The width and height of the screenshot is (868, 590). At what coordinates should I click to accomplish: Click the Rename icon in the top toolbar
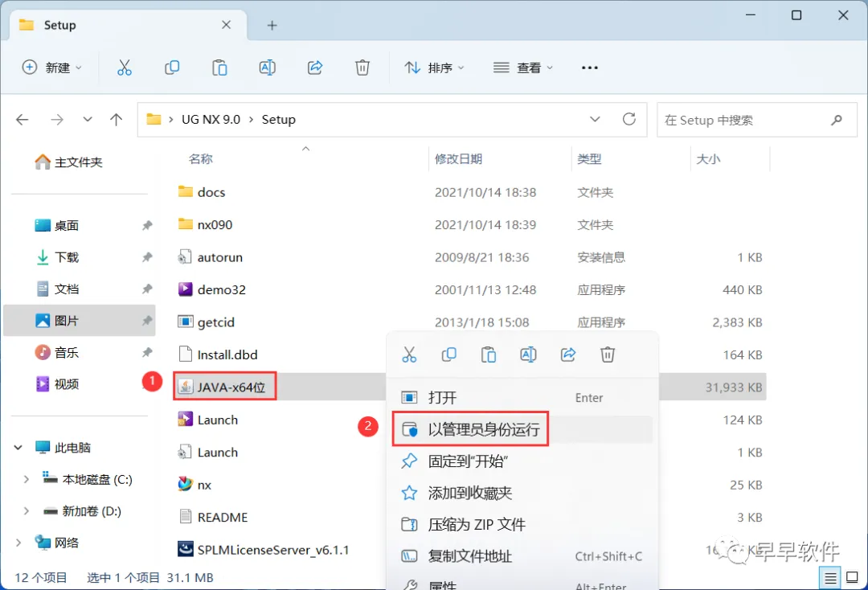[268, 68]
